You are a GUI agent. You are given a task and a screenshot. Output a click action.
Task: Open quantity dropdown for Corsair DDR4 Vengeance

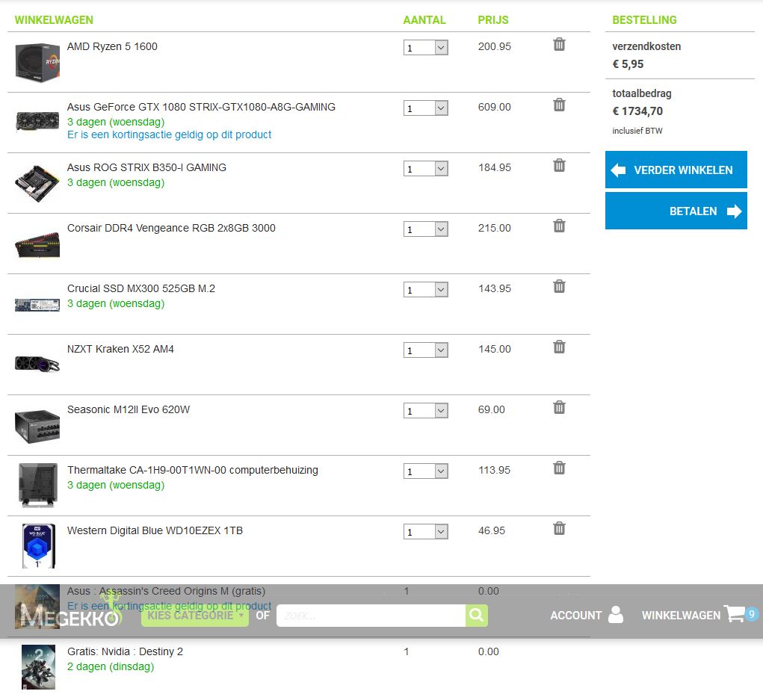coord(426,229)
